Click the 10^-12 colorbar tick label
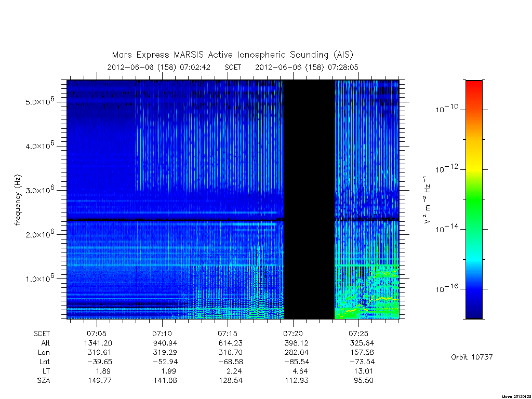The height and width of the screenshot is (399, 532). (447, 168)
